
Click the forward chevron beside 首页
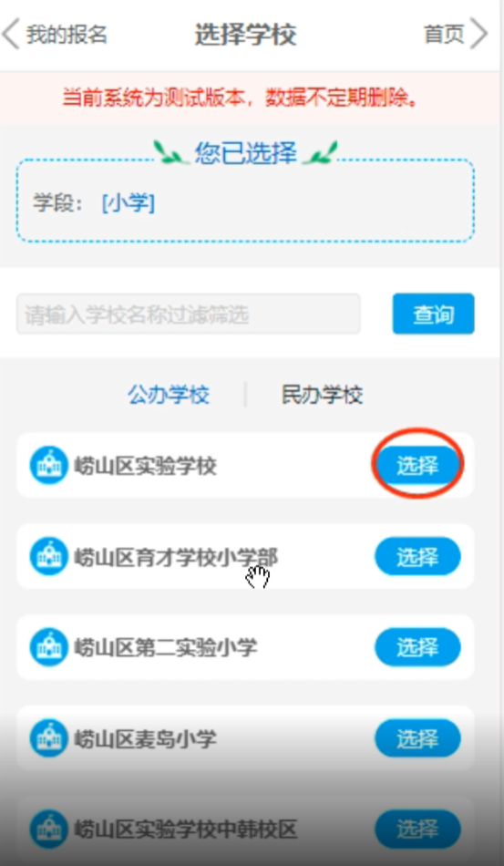[478, 34]
